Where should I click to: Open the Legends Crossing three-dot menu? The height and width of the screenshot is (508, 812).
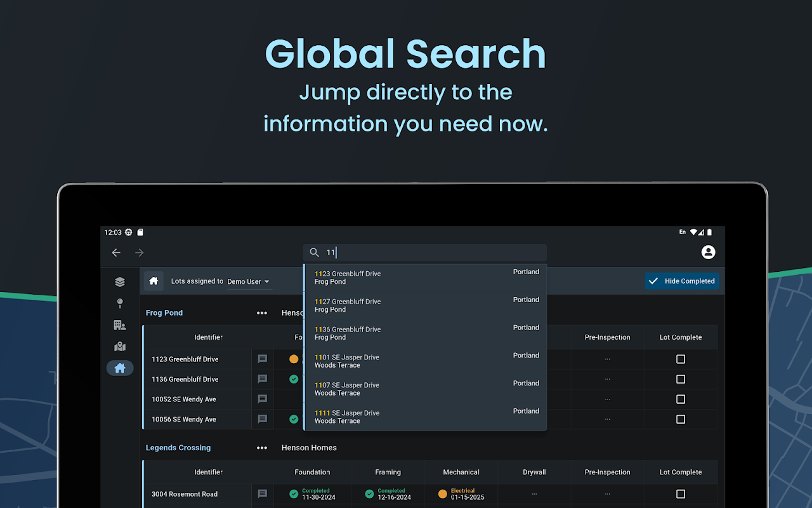pyautogui.click(x=262, y=448)
